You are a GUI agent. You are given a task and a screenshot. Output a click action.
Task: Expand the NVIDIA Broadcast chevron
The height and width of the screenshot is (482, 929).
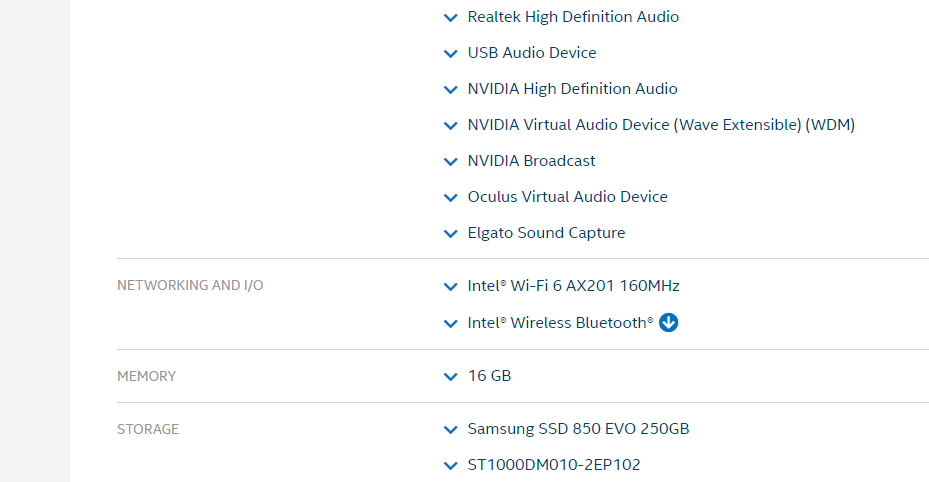450,162
